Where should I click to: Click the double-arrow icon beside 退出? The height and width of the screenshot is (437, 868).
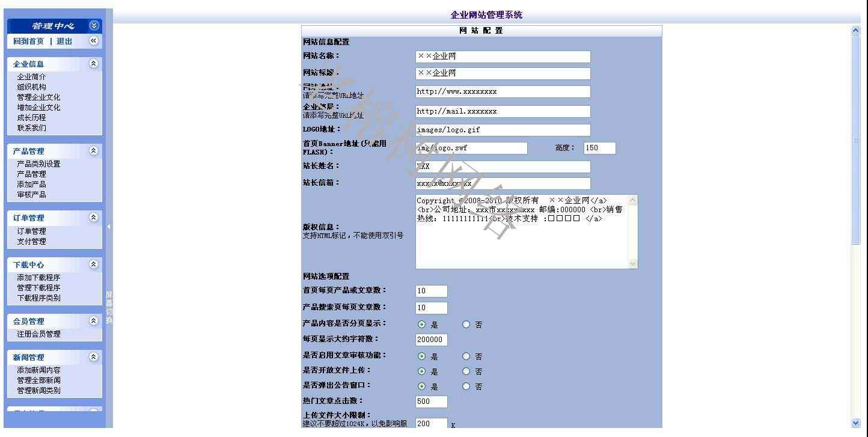pyautogui.click(x=94, y=41)
